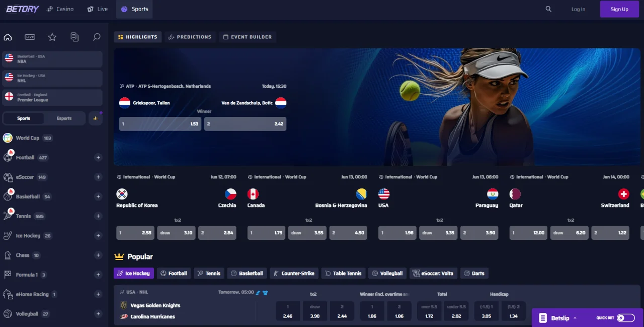The height and width of the screenshot is (327, 644).
Task: Filter popular by Ice Hockey
Action: [x=134, y=273]
